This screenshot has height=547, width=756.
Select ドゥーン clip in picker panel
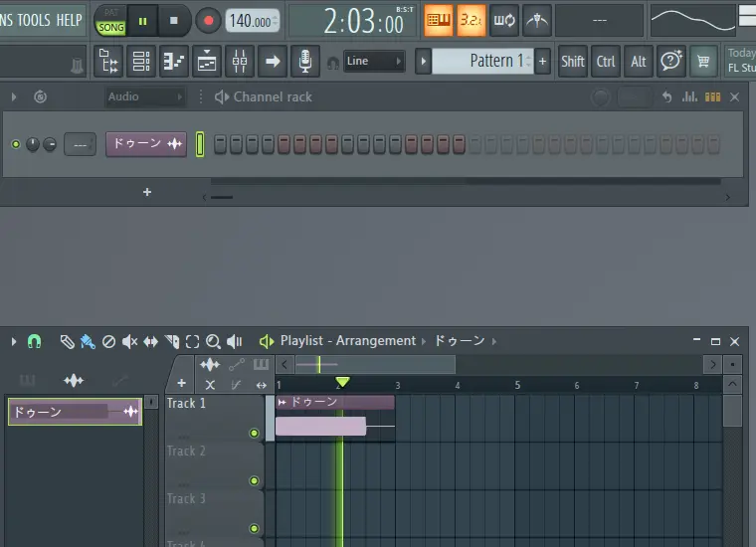[x=76, y=412]
